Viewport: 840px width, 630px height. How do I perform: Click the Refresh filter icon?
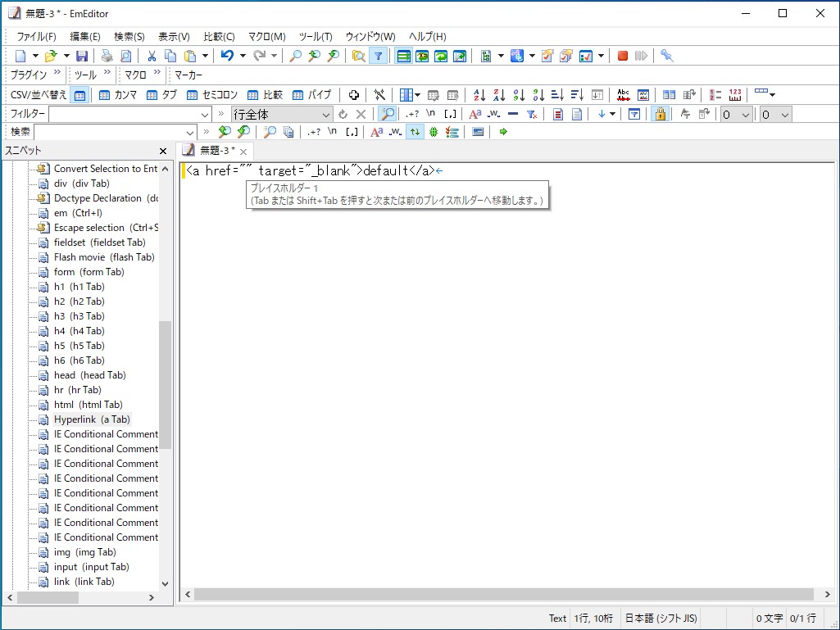coord(343,114)
